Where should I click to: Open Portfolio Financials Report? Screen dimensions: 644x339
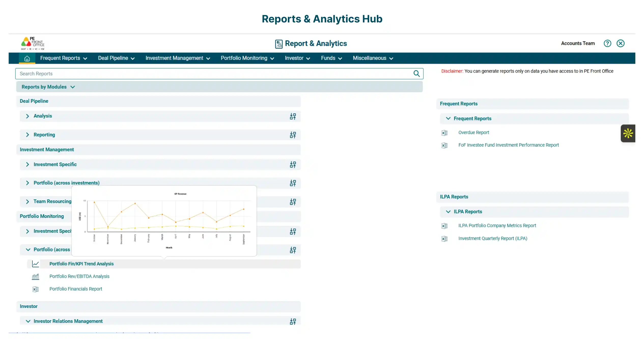76,289
